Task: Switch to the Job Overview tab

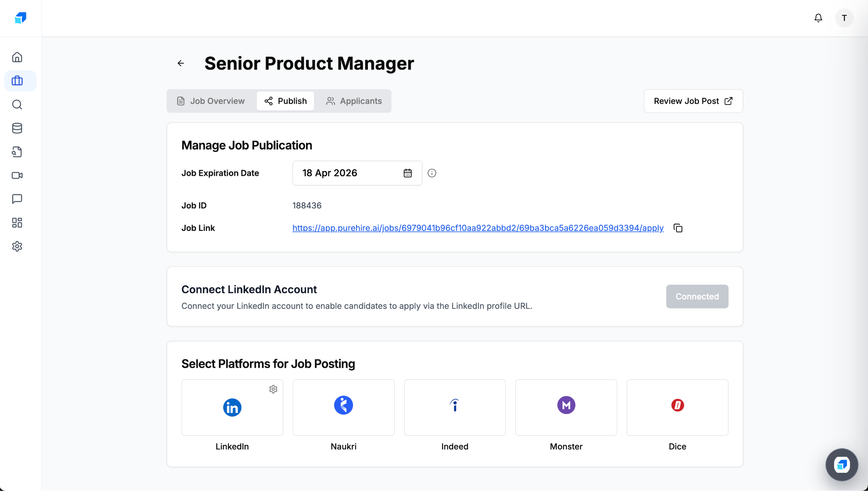Action: pyautogui.click(x=211, y=101)
